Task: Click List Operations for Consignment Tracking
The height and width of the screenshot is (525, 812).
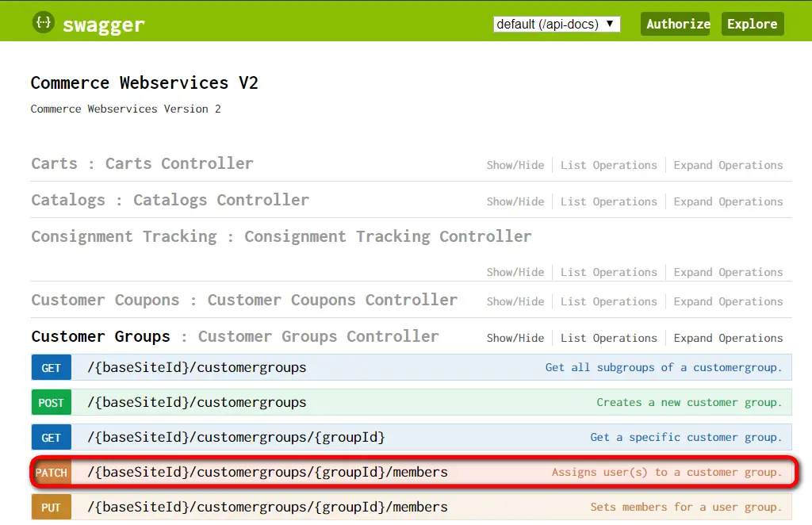Action: (608, 272)
